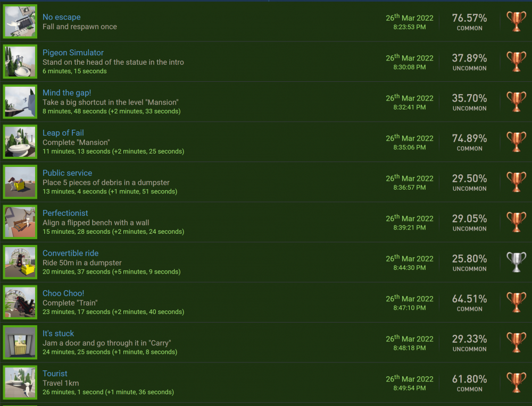
Task: Click the bronze trophy for Perfectionist
Action: coord(516,222)
